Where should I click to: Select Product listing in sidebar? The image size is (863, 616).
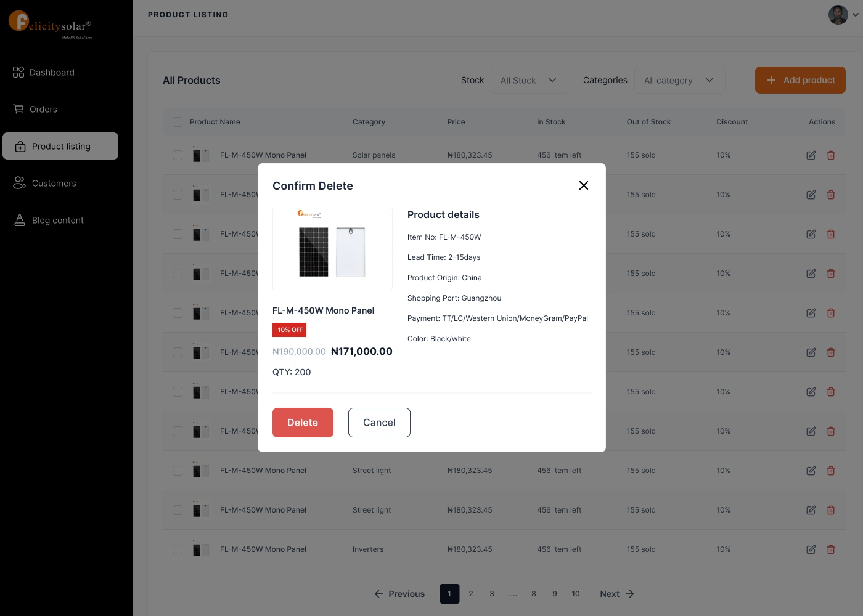(60, 146)
